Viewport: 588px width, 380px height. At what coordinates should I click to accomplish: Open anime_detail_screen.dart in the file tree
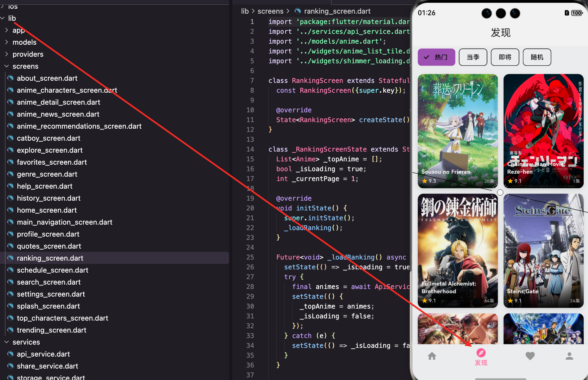[x=58, y=102]
